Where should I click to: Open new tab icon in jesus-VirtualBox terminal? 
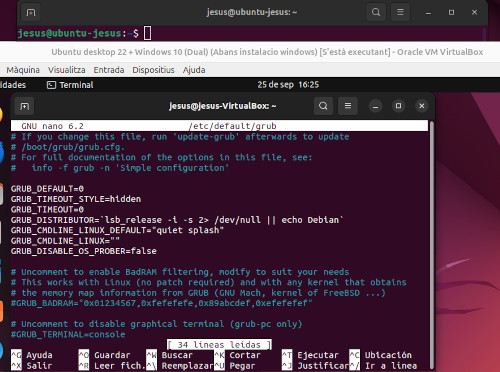tap(24, 106)
